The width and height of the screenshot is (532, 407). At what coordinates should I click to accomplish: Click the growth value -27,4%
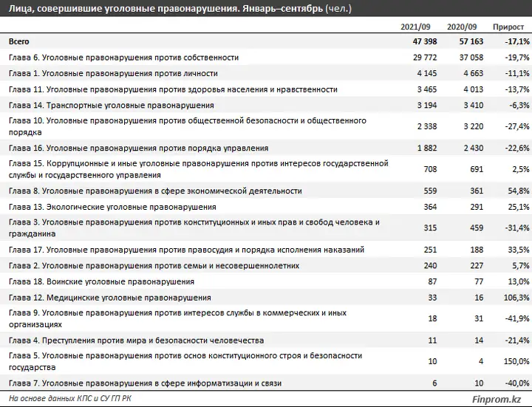click(517, 126)
